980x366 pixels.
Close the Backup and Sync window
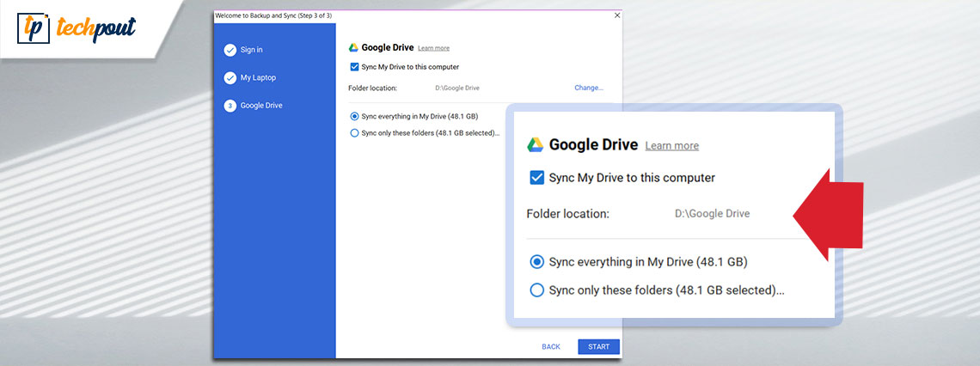click(x=617, y=15)
